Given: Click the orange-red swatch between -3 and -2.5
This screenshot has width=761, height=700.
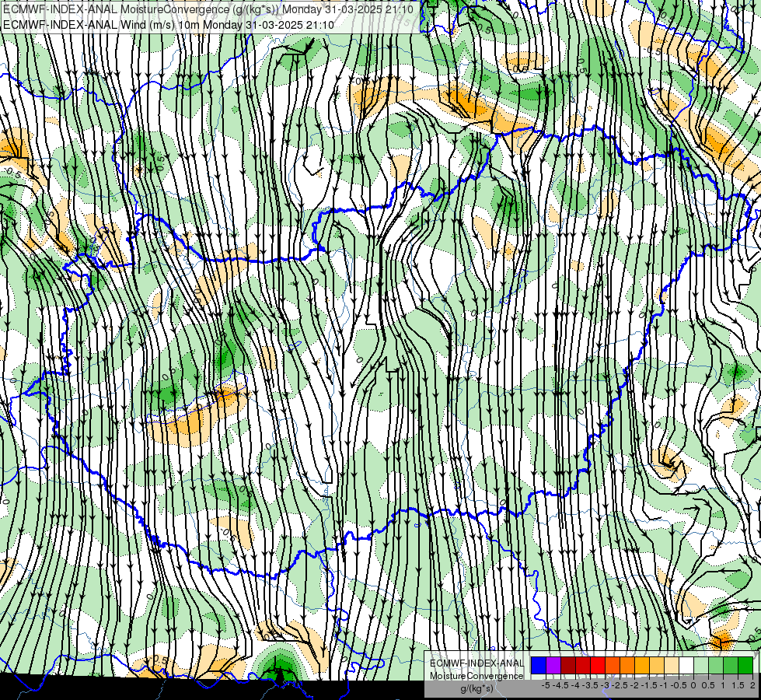Looking at the screenshot, I should pyautogui.click(x=613, y=665).
